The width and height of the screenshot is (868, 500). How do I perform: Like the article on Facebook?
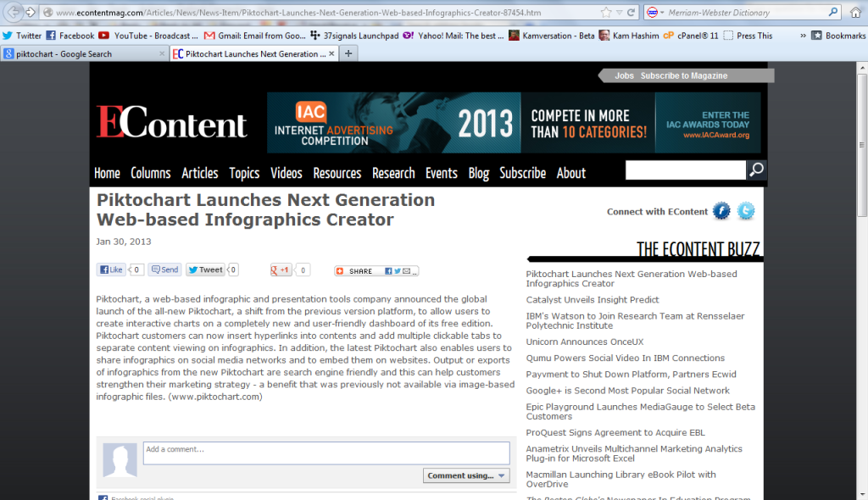[x=111, y=269]
